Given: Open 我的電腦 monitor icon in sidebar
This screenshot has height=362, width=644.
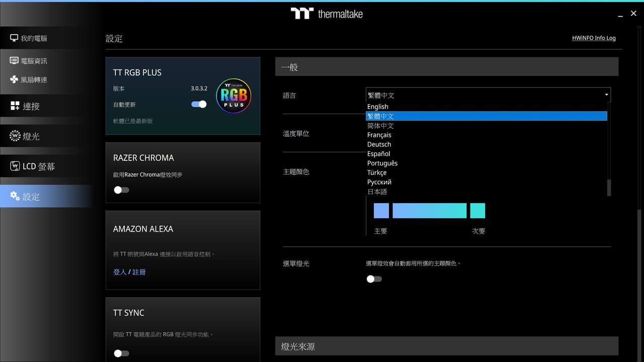Looking at the screenshot, I should click(14, 38).
